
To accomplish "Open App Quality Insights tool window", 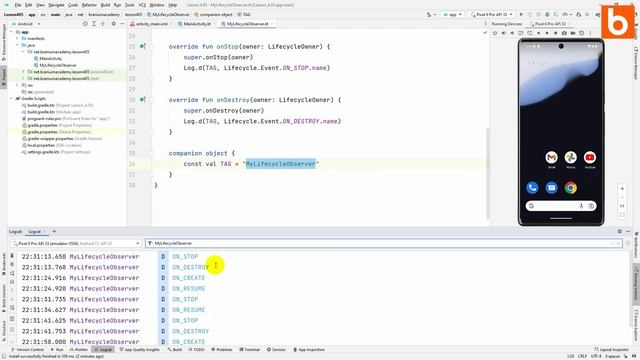I will click(x=140, y=350).
